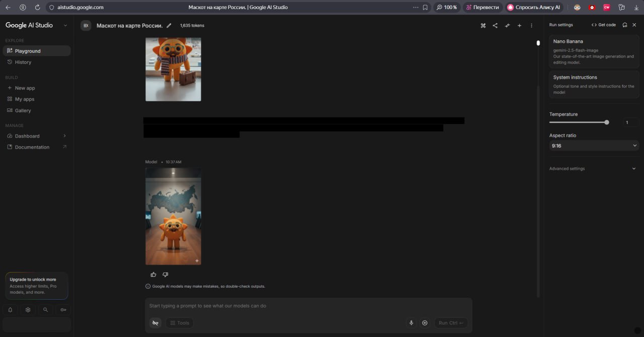The image size is (644, 337).
Task: Bookmark this page in the address bar
Action: pos(425,8)
